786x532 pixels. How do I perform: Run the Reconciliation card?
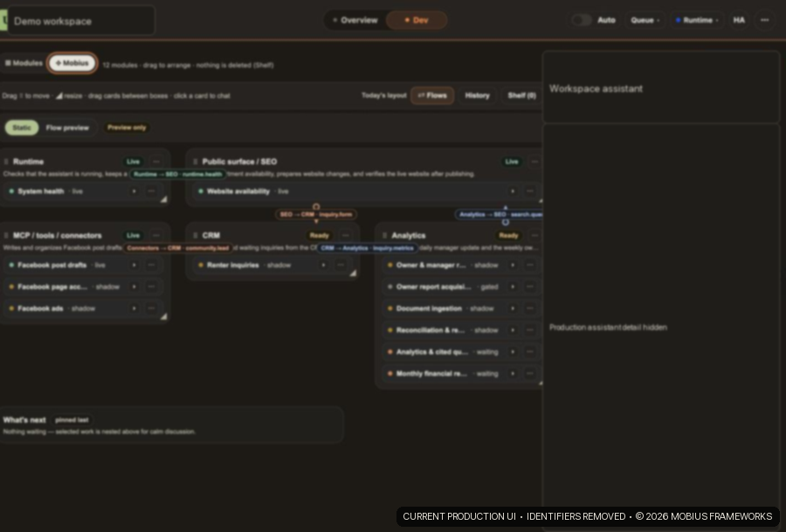tap(513, 330)
